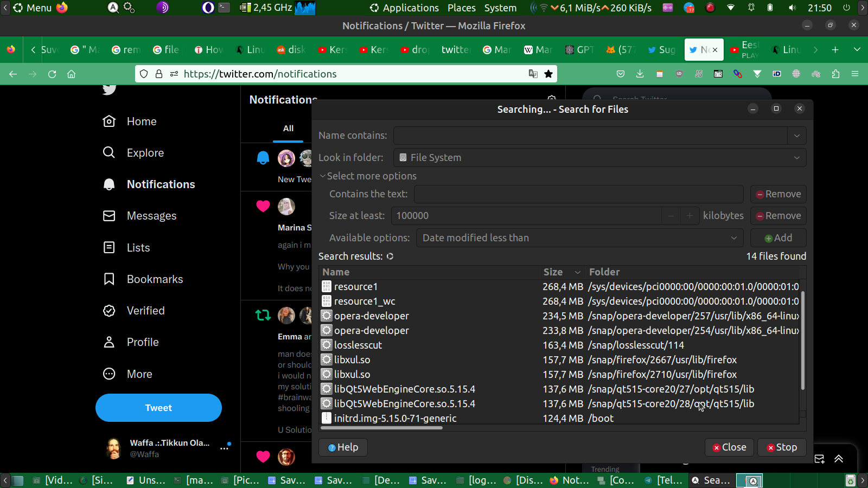
Task: Click the Save to Pocket icon
Action: click(621, 74)
